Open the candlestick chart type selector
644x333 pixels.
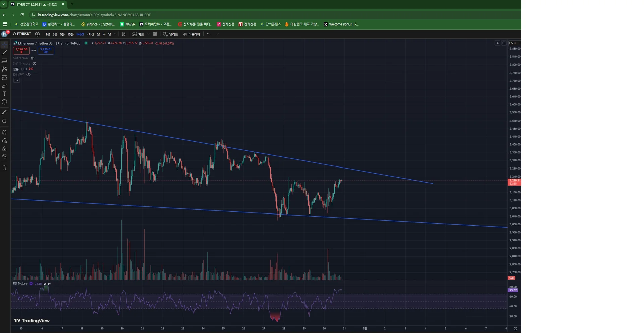tap(124, 34)
